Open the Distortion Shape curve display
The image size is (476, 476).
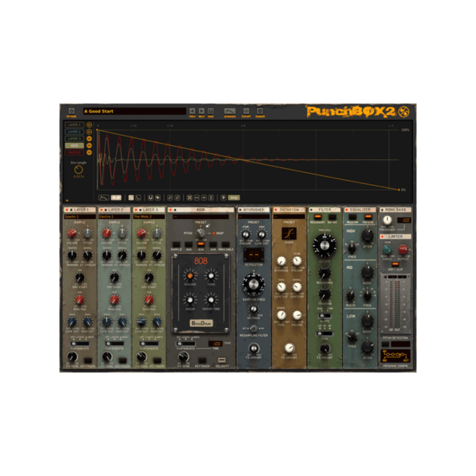click(x=289, y=234)
